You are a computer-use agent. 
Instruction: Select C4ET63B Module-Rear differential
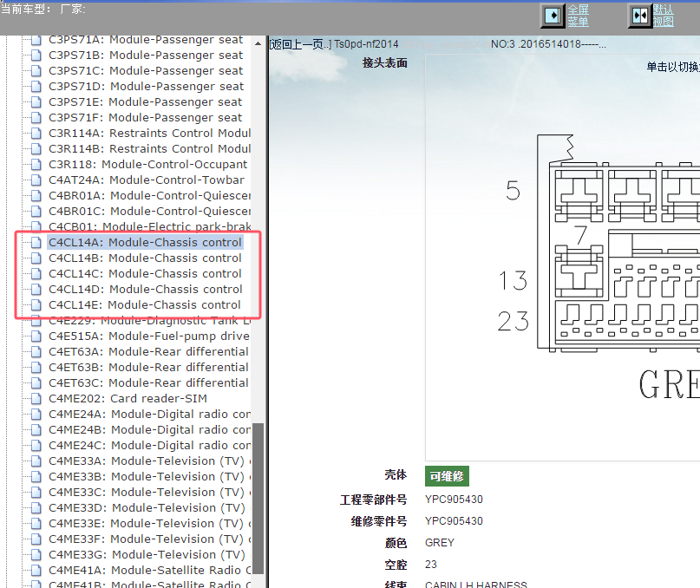[x=148, y=368]
